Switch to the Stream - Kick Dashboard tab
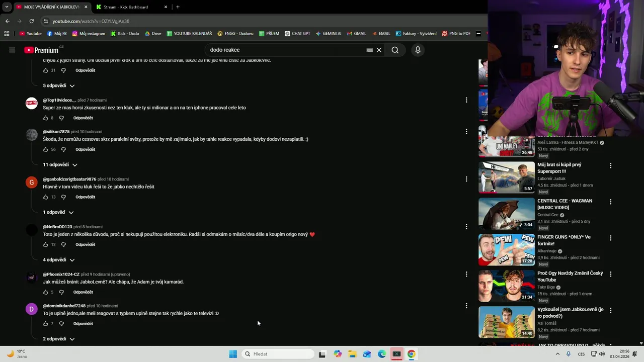 coord(132,7)
